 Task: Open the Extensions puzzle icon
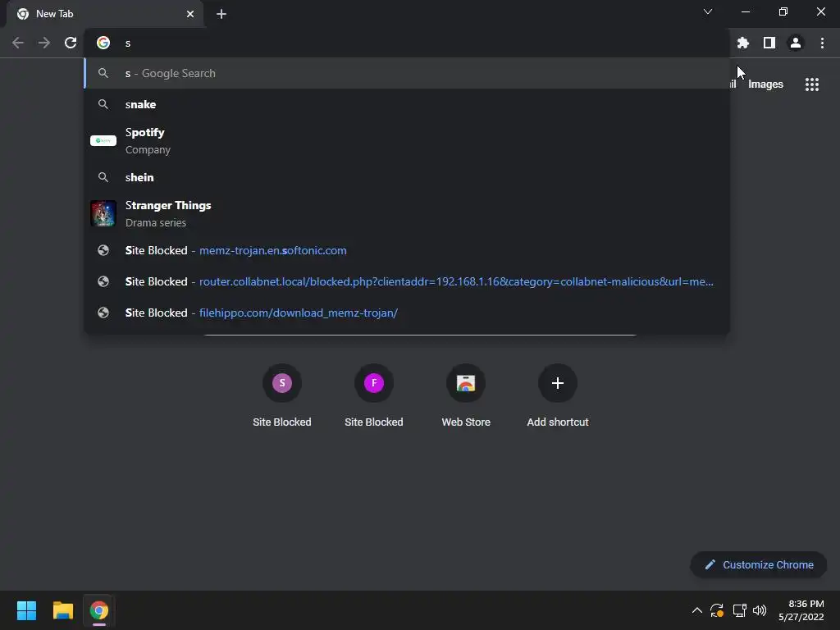point(742,43)
